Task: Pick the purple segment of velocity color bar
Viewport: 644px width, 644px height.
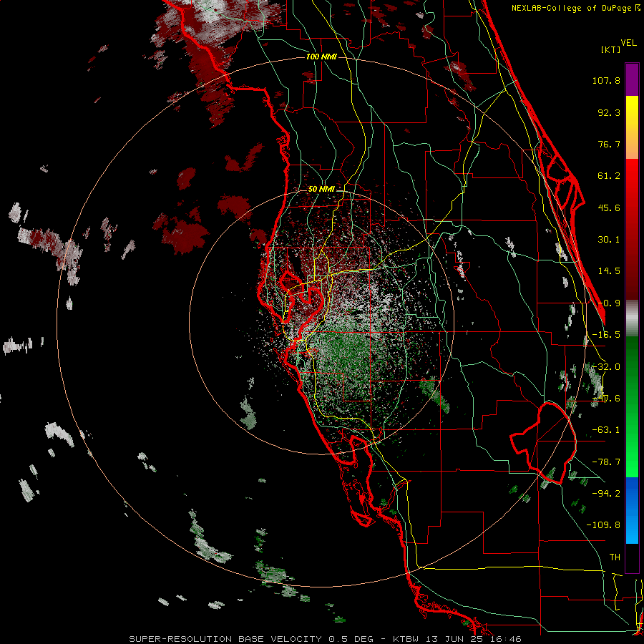Action: tap(632, 80)
